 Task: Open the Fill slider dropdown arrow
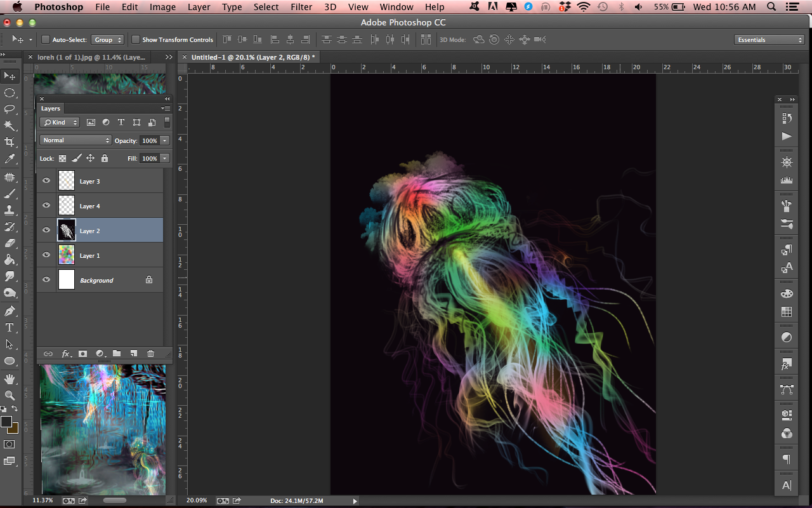pyautogui.click(x=165, y=158)
